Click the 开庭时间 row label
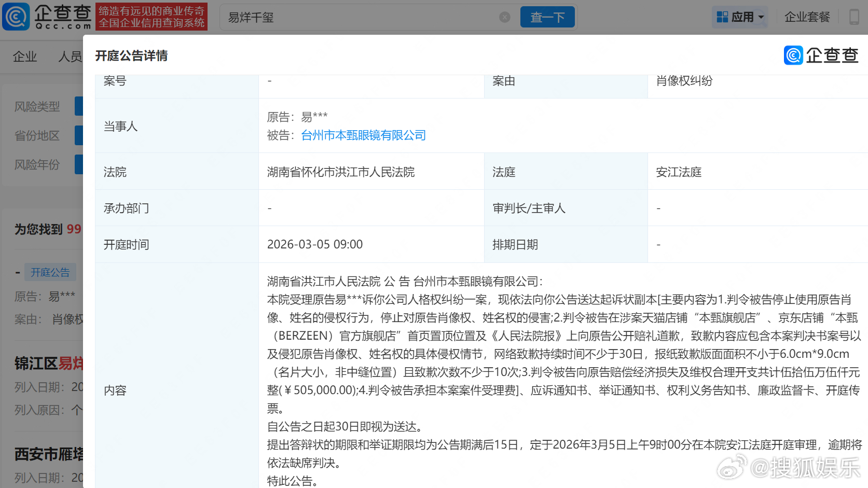The height and width of the screenshot is (488, 868). point(126,245)
